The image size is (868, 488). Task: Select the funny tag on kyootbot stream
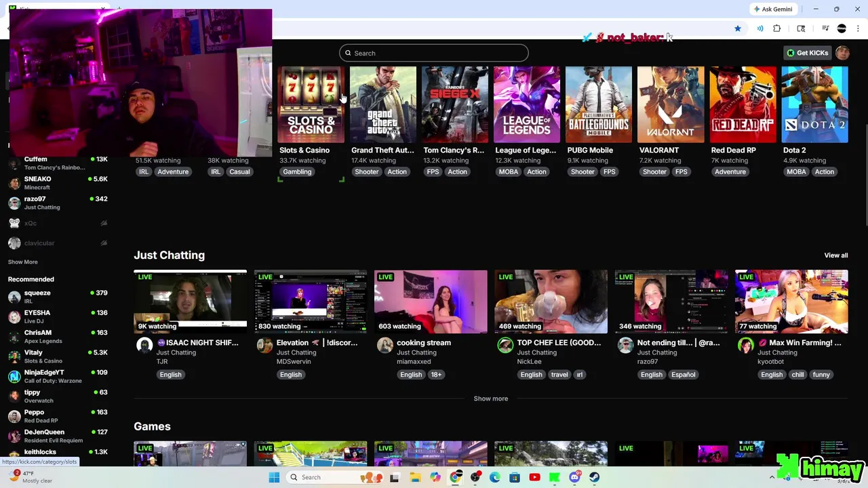(821, 375)
